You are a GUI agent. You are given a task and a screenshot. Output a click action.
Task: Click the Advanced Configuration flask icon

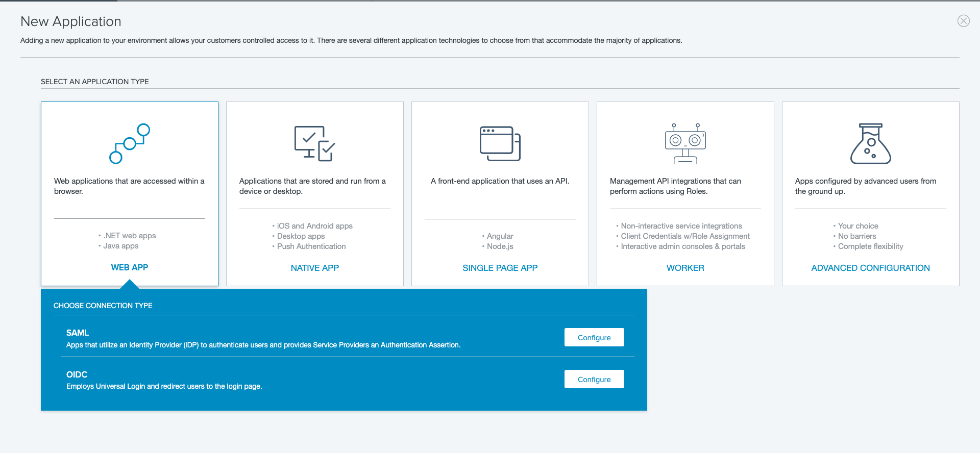(870, 143)
